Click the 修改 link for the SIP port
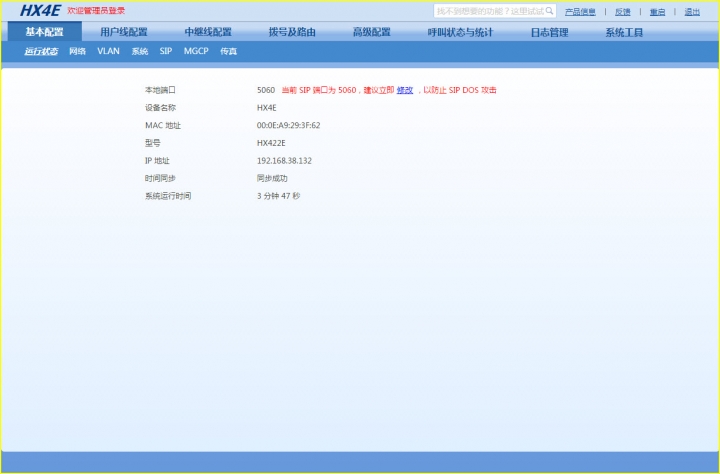The width and height of the screenshot is (720, 474). pyautogui.click(x=405, y=90)
